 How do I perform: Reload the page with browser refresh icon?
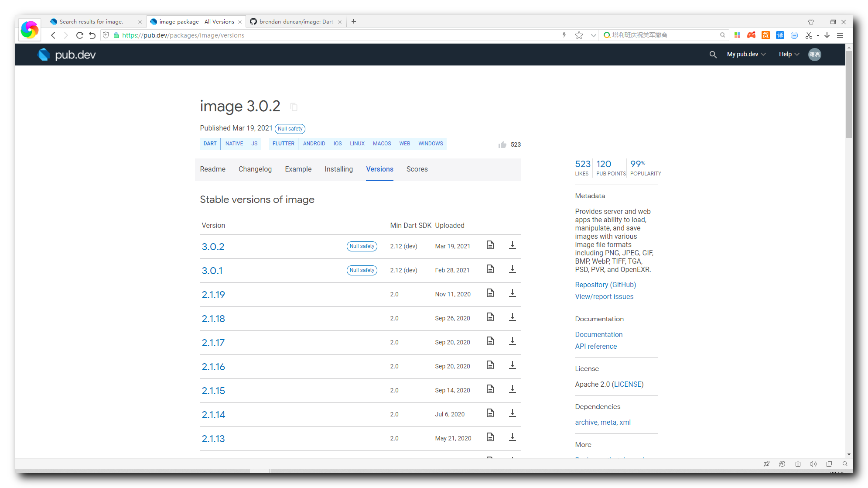(79, 35)
